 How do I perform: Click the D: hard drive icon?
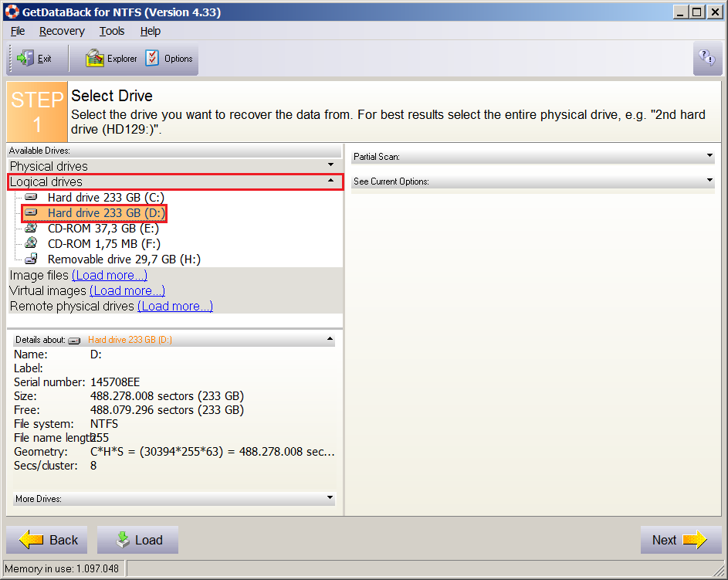pyautogui.click(x=31, y=212)
